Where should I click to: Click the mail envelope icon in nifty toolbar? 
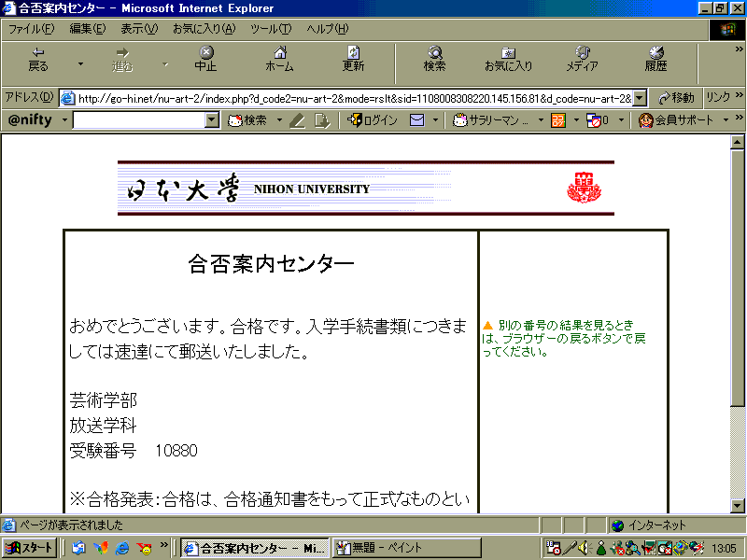tap(416, 120)
